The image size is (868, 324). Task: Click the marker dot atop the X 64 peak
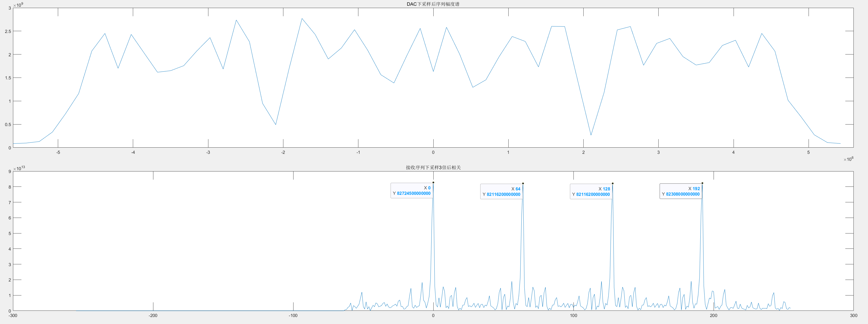[x=523, y=184]
